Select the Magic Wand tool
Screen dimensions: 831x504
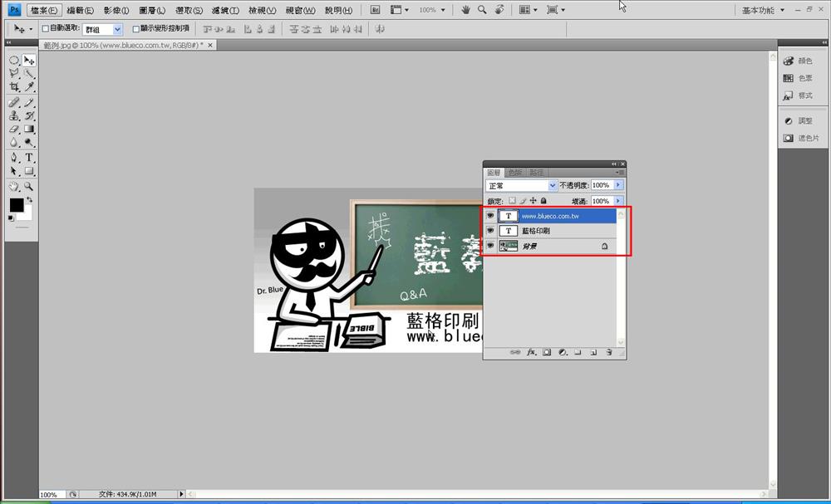pos(29,74)
